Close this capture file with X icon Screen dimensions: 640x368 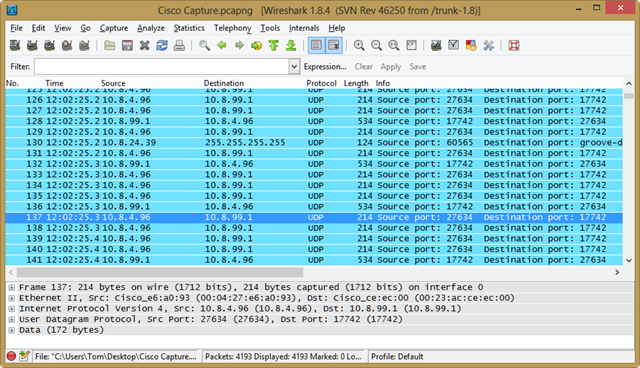(x=144, y=45)
